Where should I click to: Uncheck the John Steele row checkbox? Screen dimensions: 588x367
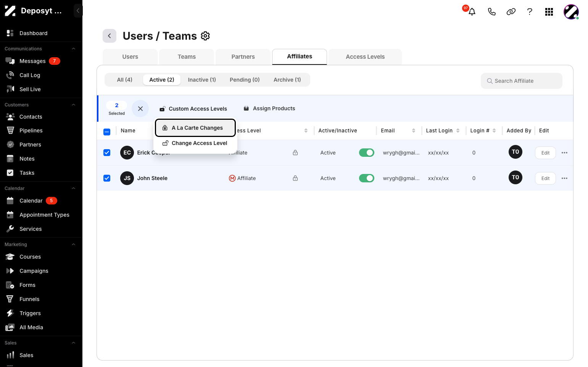(x=107, y=178)
